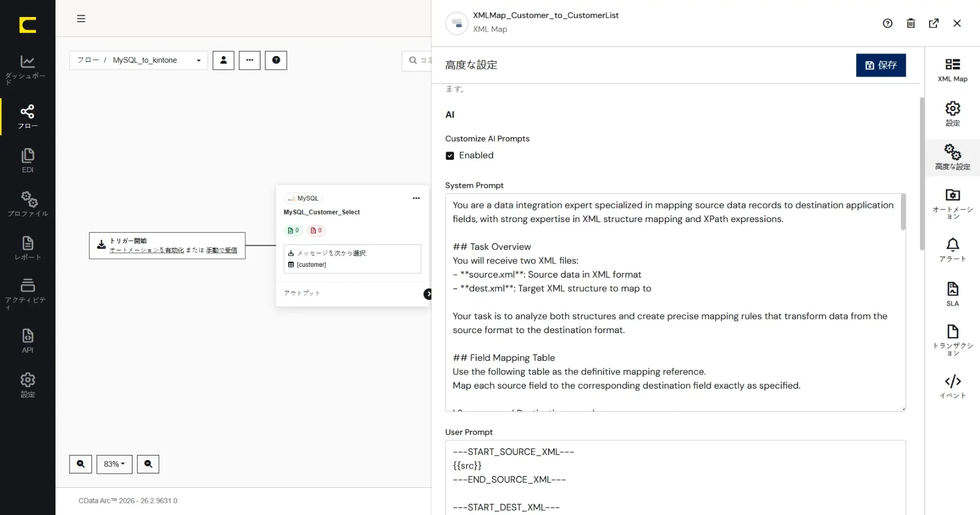The width and height of the screenshot is (980, 515).
Task: Click the Customize AI Prompts label
Action: point(487,139)
